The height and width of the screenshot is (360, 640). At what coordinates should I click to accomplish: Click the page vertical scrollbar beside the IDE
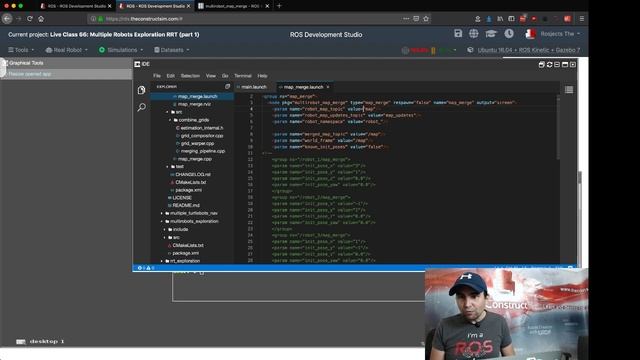click(x=580, y=178)
